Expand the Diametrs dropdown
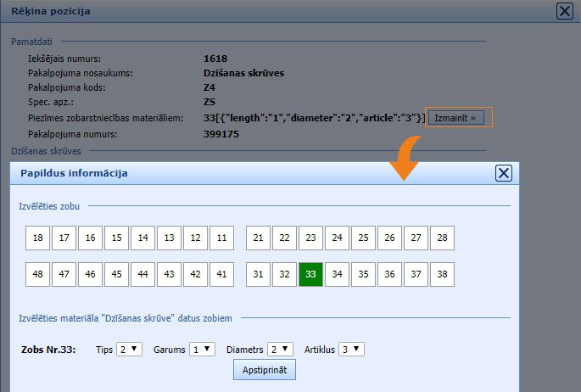 pyautogui.click(x=280, y=349)
